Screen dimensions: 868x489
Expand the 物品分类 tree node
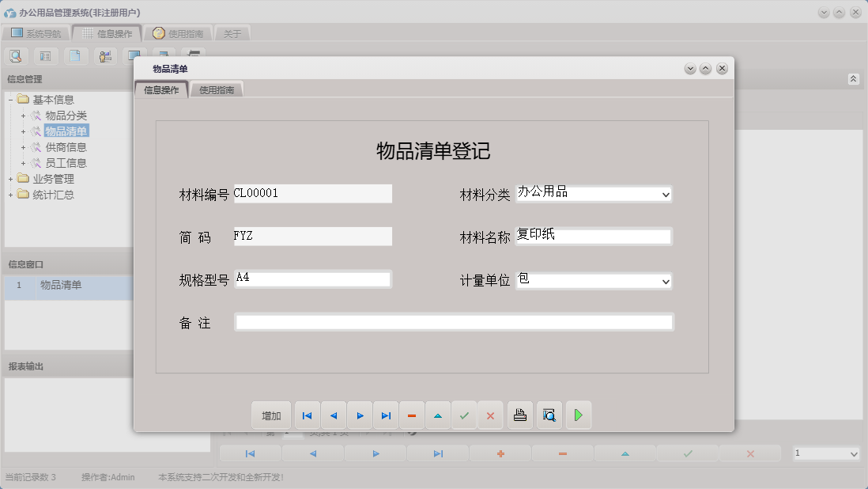(24, 115)
